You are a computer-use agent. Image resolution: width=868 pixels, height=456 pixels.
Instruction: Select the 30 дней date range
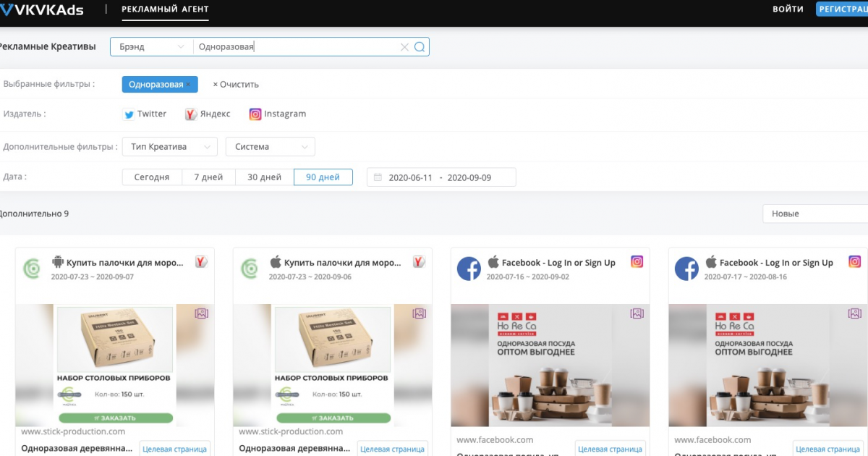tap(264, 177)
